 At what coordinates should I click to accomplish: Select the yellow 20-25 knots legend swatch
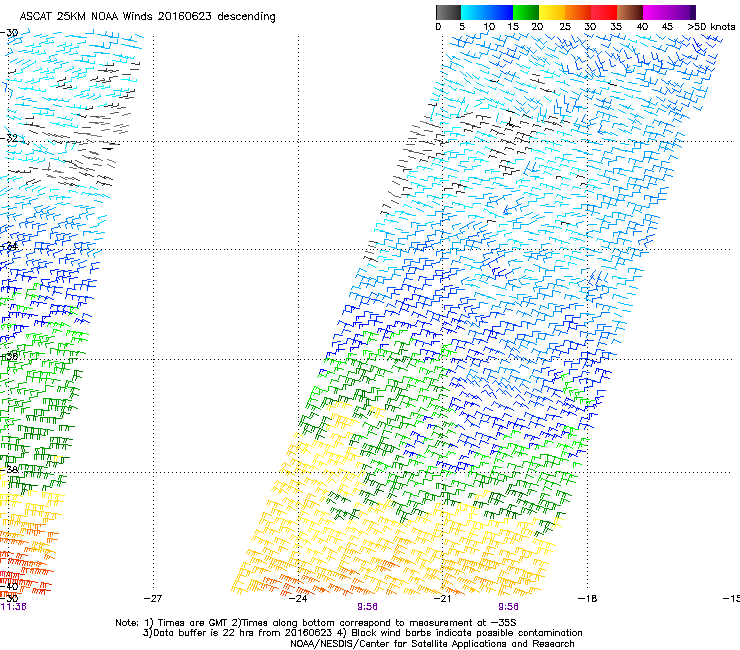coord(552,12)
